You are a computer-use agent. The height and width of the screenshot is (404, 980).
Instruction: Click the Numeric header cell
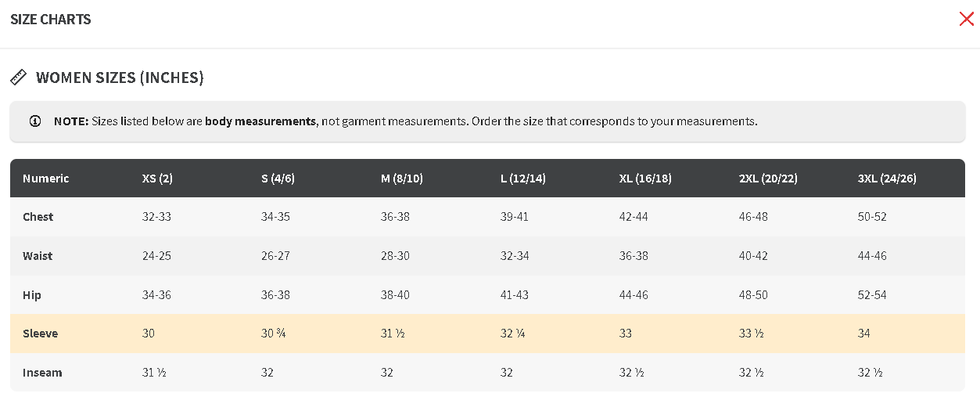pyautogui.click(x=46, y=179)
